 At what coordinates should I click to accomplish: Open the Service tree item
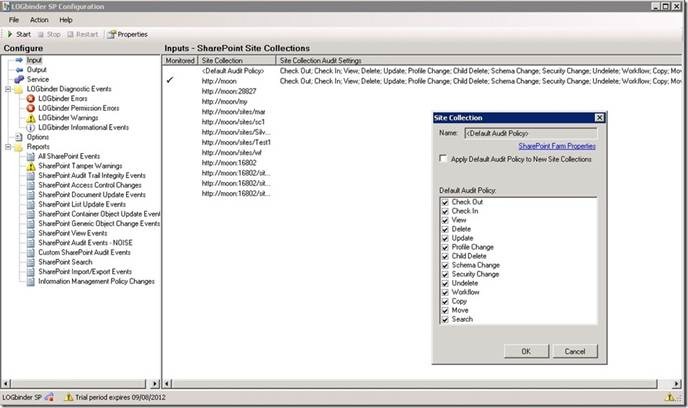tap(37, 79)
